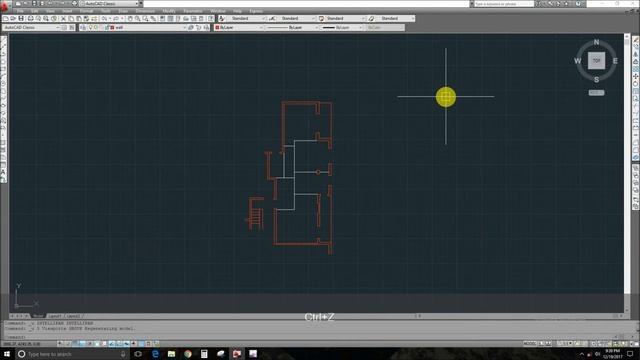This screenshot has width=640, height=360.
Task: Open the File menu
Action: 20,11
